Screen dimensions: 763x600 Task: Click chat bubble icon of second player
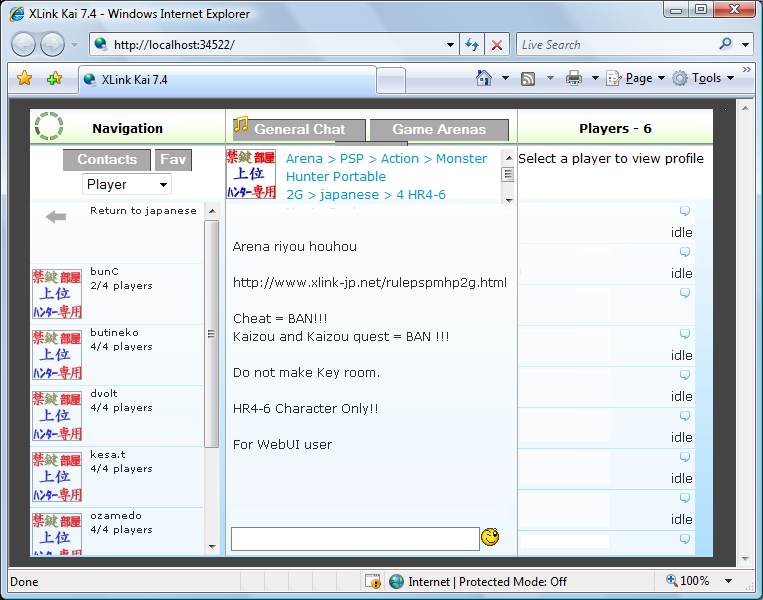point(685,252)
